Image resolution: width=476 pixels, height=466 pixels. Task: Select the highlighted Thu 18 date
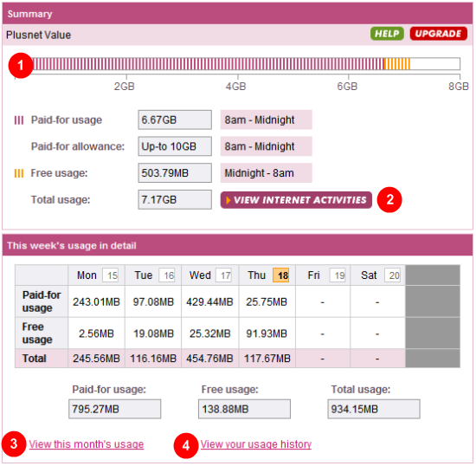pyautogui.click(x=280, y=275)
